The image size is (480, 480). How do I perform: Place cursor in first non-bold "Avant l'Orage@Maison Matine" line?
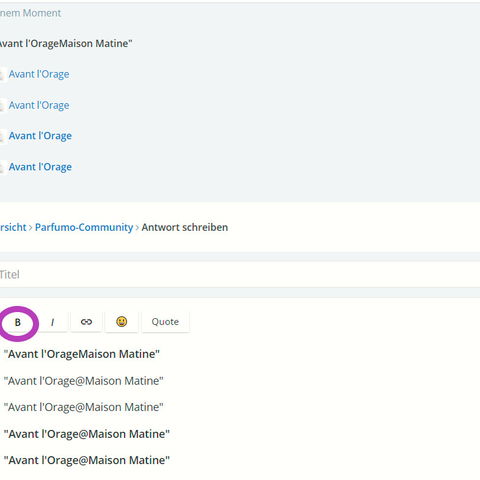pyautogui.click(x=83, y=381)
